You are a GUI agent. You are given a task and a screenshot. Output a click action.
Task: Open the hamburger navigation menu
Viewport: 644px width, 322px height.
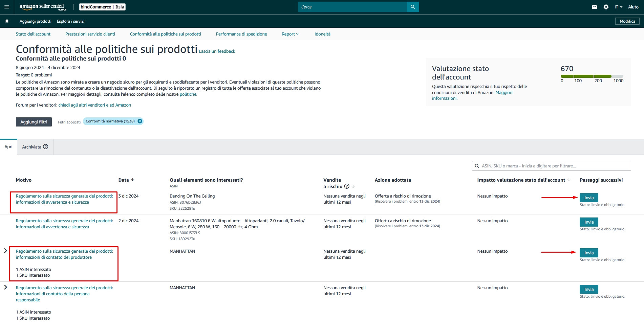click(x=6, y=7)
